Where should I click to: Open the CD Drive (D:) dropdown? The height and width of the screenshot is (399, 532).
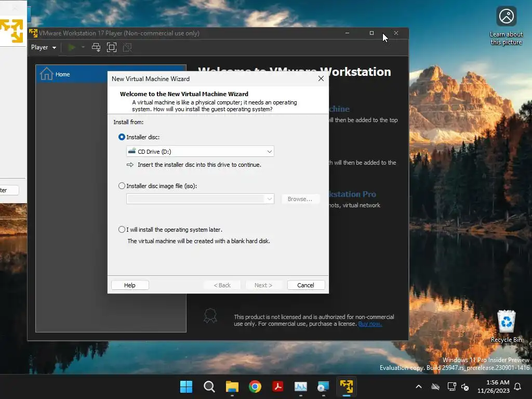[x=200, y=151]
